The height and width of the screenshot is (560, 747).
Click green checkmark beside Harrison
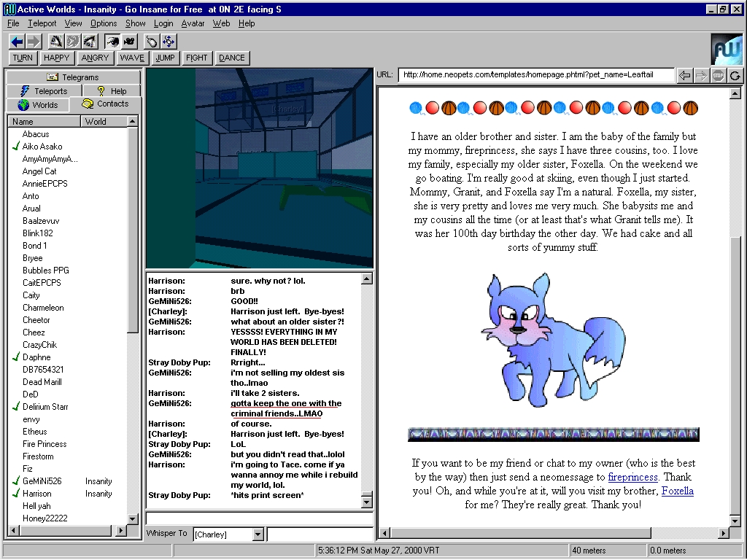coord(16,494)
